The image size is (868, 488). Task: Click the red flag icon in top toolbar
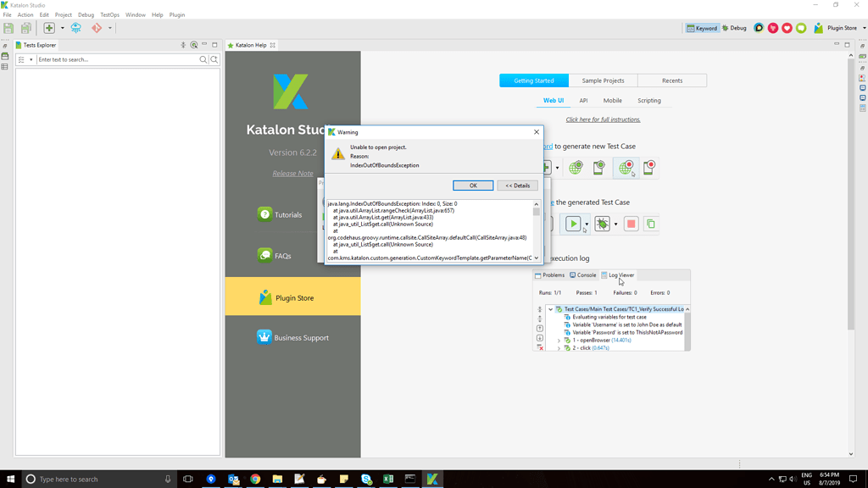pyautogui.click(x=773, y=28)
